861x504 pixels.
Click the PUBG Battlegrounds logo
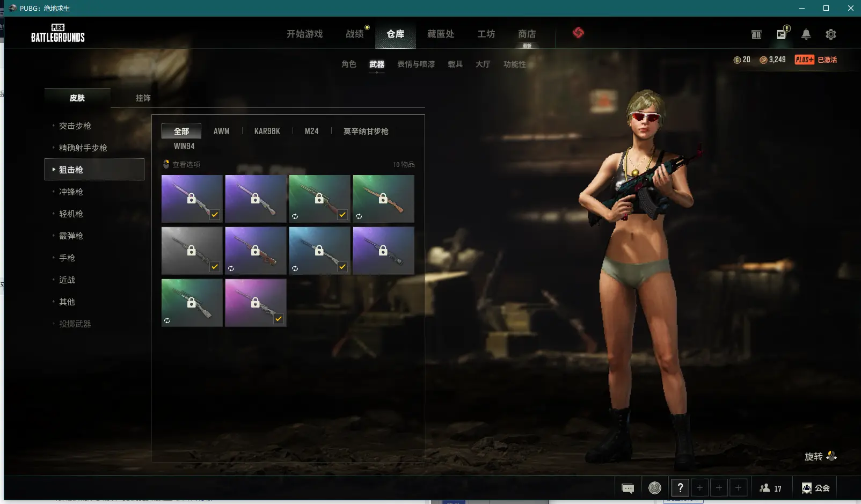click(x=58, y=33)
